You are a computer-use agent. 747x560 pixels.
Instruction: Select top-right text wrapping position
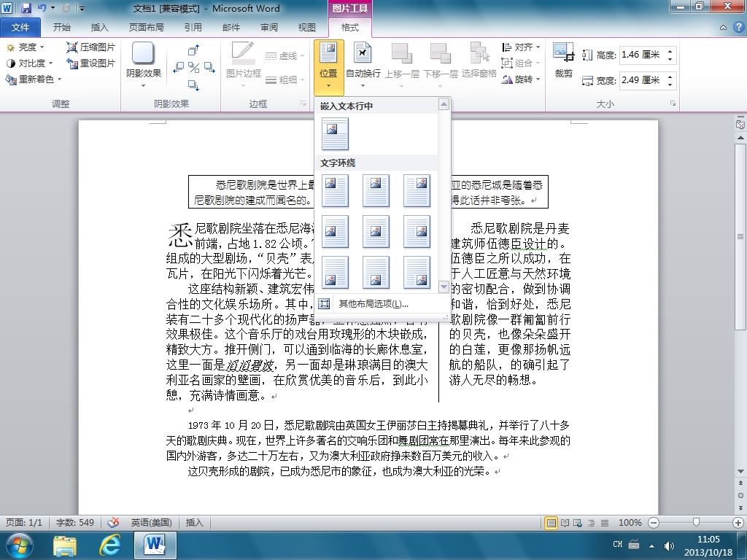pos(417,190)
